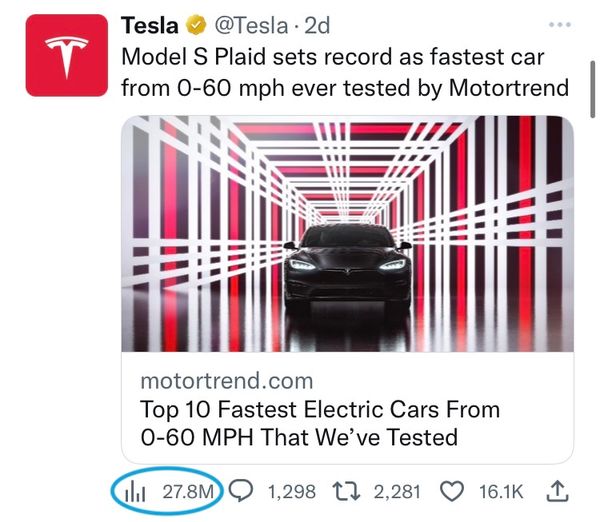600x522 pixels.
Task: Click the 2,281 retweets count
Action: pos(397,491)
